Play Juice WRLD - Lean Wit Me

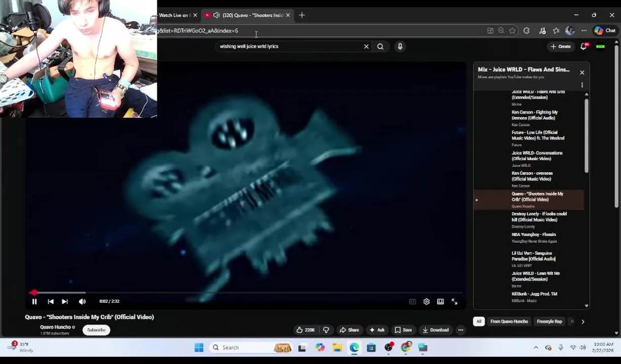(529, 279)
